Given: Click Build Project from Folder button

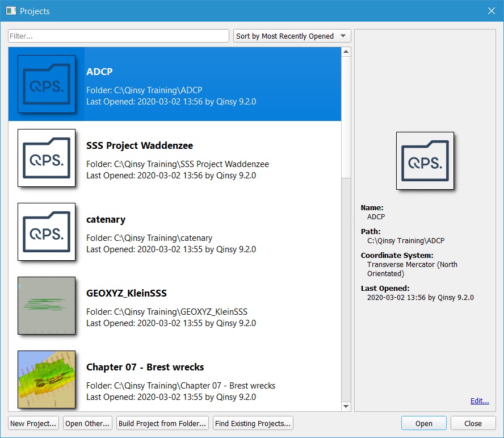Looking at the screenshot, I should point(162,423).
